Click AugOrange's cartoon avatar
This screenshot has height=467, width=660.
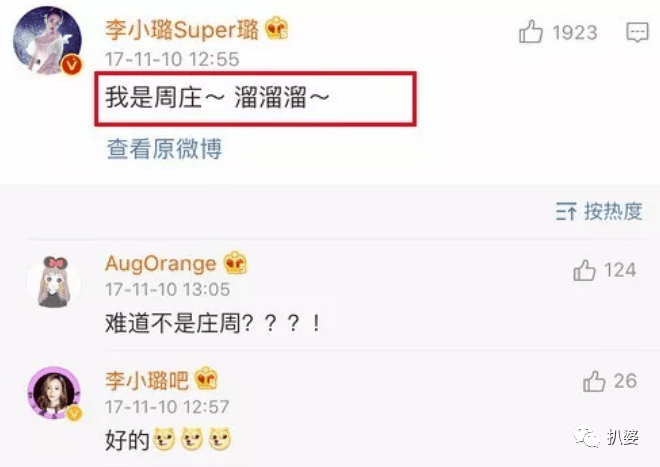click(53, 281)
